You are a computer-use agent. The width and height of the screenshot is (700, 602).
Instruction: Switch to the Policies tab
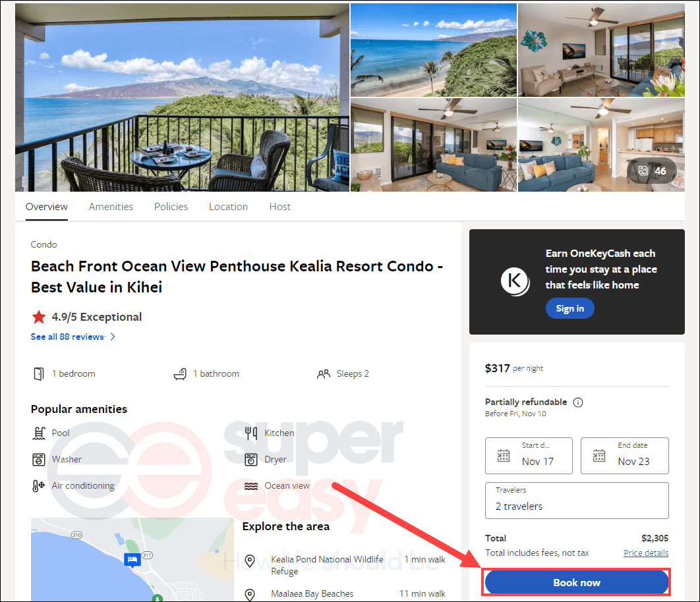(x=171, y=207)
